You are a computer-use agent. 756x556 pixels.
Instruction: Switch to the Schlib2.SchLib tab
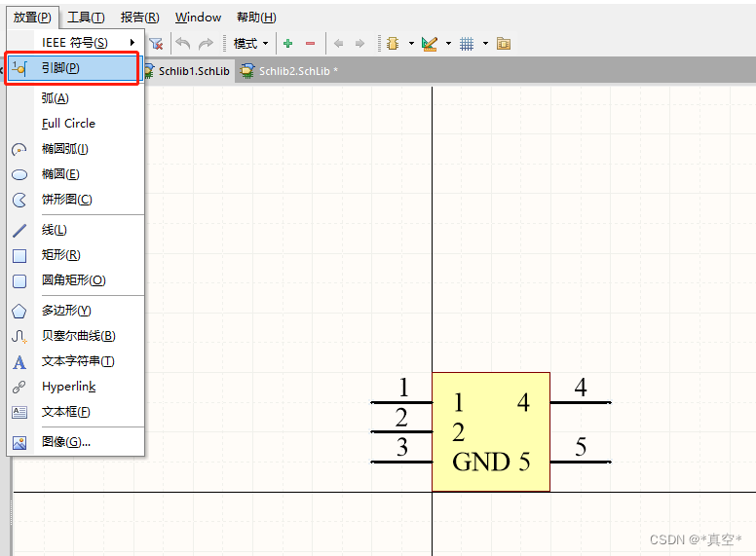289,71
